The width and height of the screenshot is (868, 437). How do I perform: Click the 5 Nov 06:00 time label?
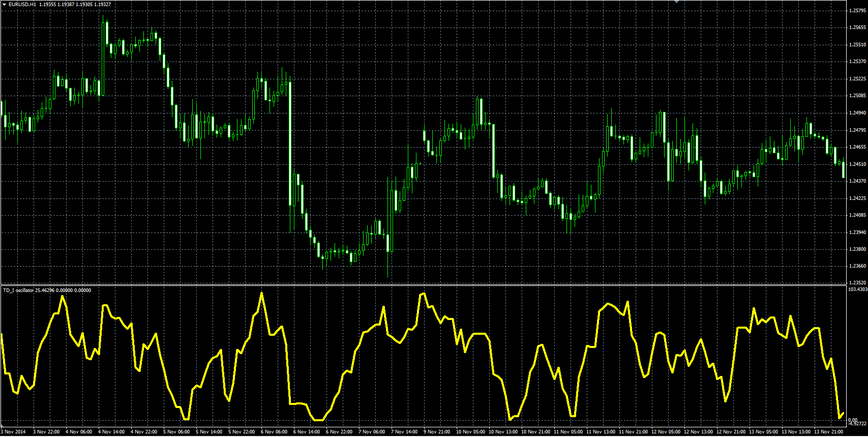[x=176, y=432]
